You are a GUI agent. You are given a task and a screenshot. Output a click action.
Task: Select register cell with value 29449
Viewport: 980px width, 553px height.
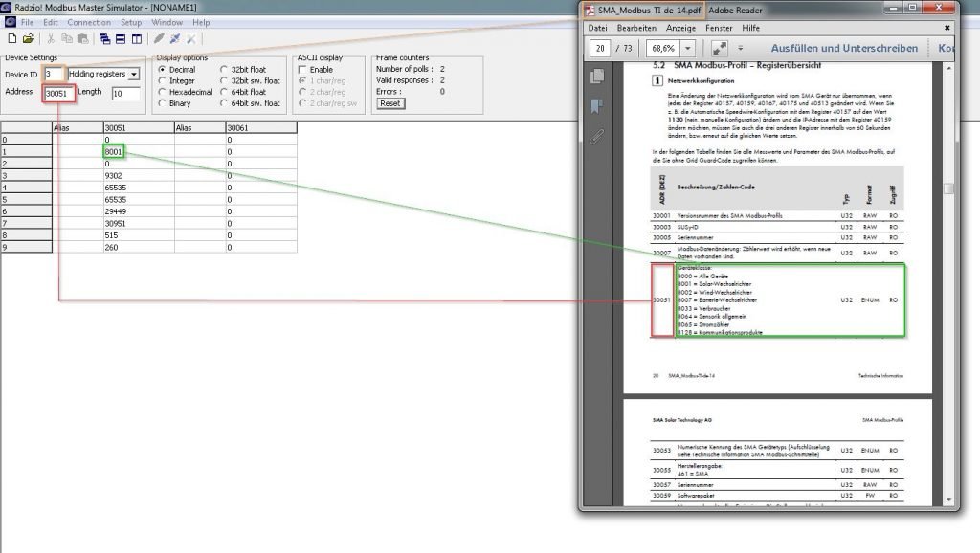tap(139, 211)
